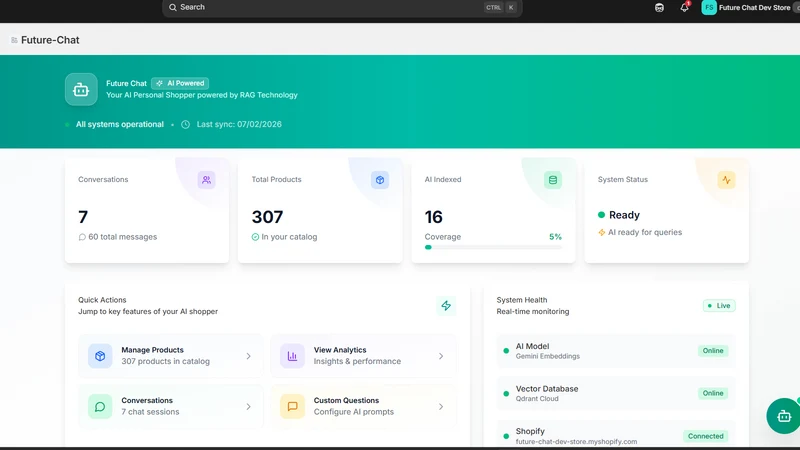This screenshot has width=800, height=450.
Task: Click All systems operational status text
Action: [120, 124]
